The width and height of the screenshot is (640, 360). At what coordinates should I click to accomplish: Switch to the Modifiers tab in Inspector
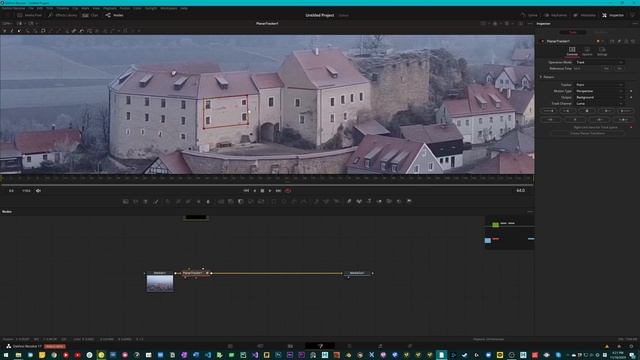click(x=600, y=32)
